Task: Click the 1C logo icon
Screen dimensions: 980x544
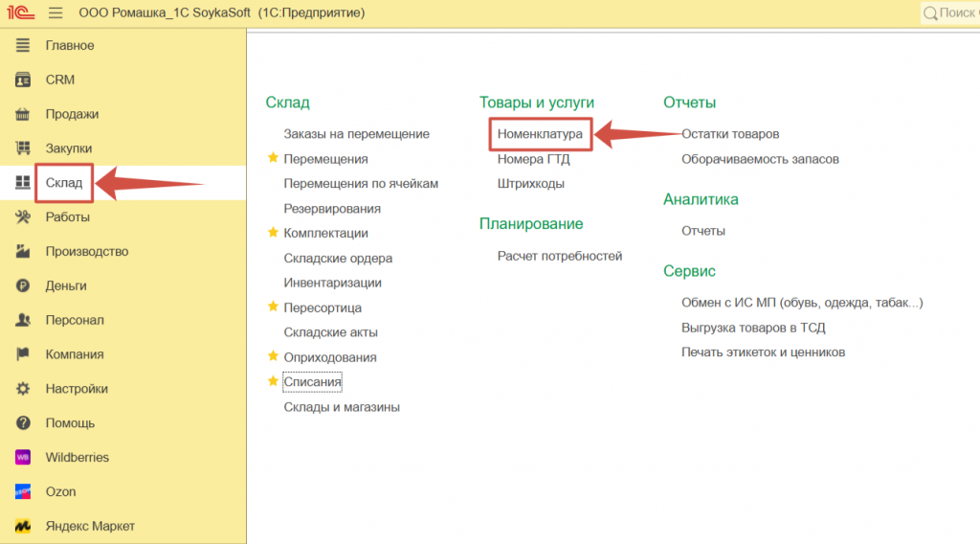Action: [x=21, y=13]
